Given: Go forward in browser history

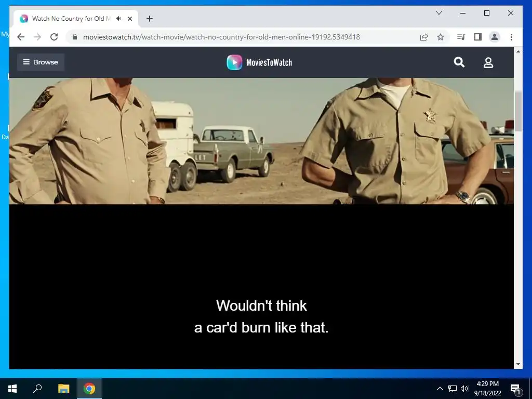Looking at the screenshot, I should point(37,37).
